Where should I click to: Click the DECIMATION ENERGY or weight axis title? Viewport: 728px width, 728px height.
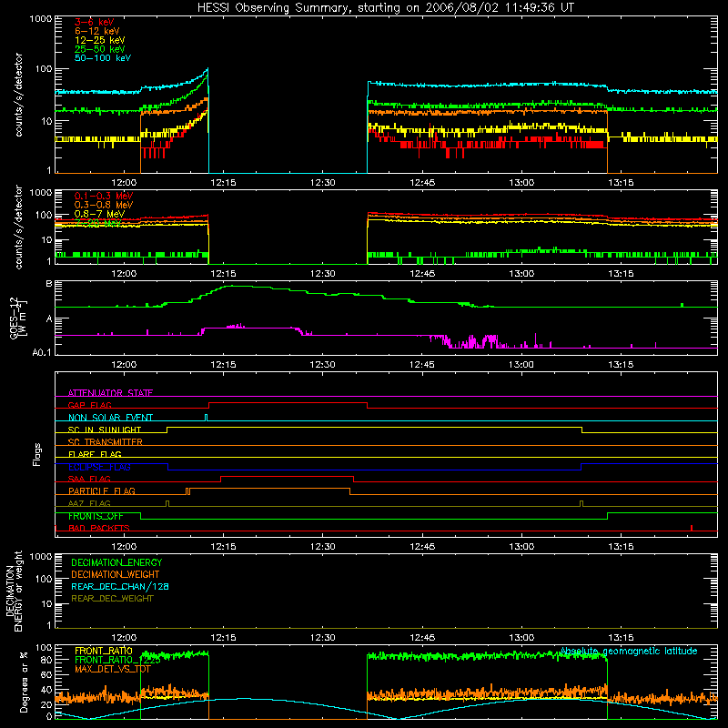[x=14, y=591]
